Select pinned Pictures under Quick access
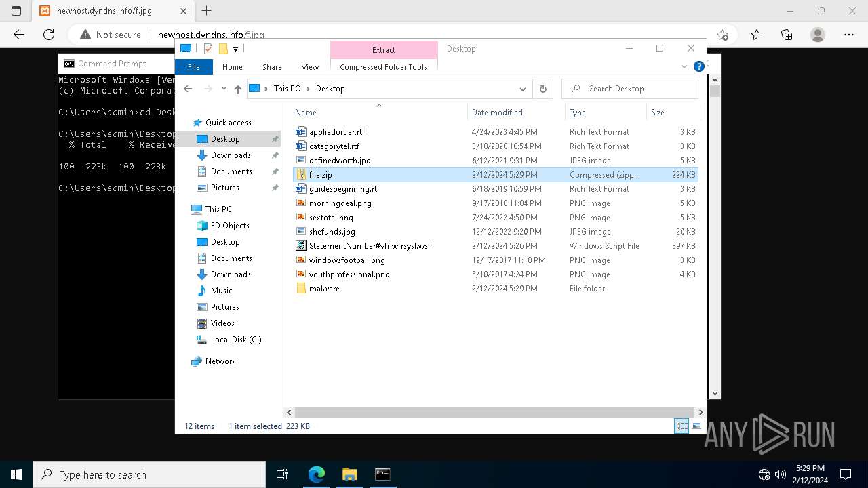868x488 pixels. (x=224, y=188)
